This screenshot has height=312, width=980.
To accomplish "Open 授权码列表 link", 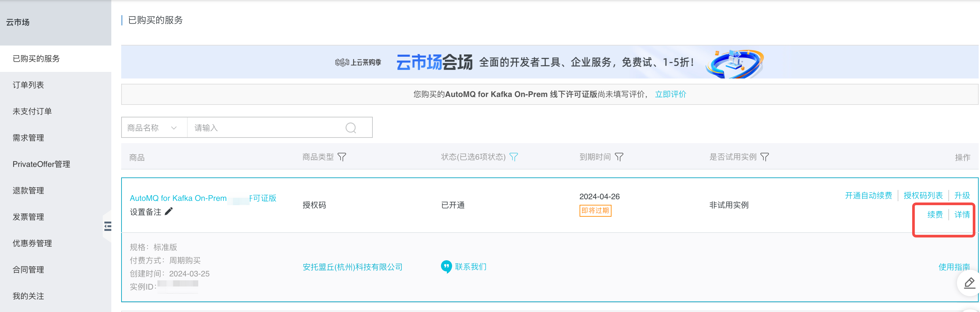I will point(923,196).
